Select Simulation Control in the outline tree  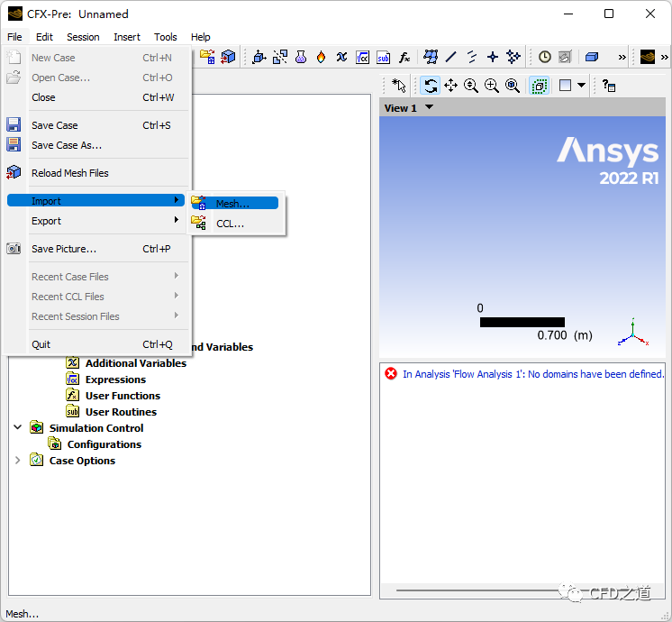[96, 427]
